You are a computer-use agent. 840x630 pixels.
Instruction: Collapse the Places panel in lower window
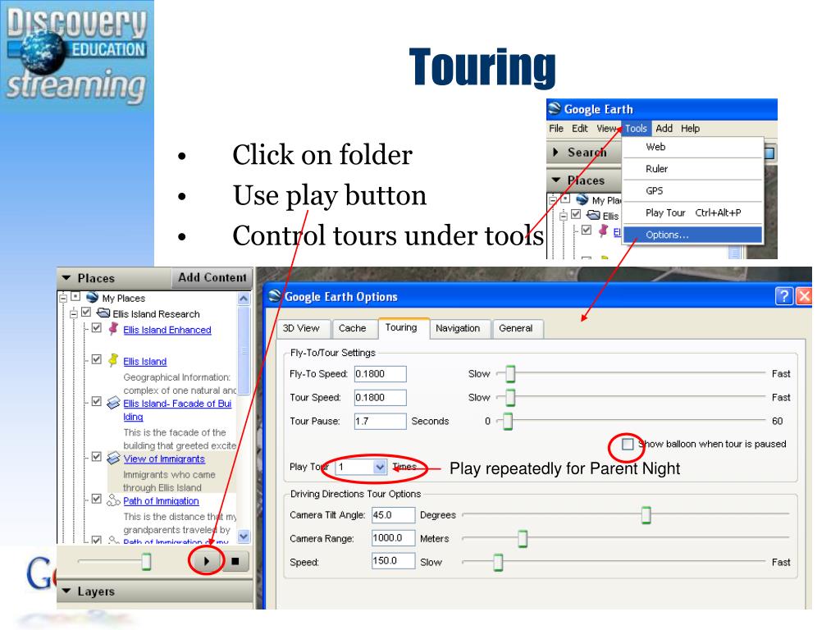click(66, 278)
